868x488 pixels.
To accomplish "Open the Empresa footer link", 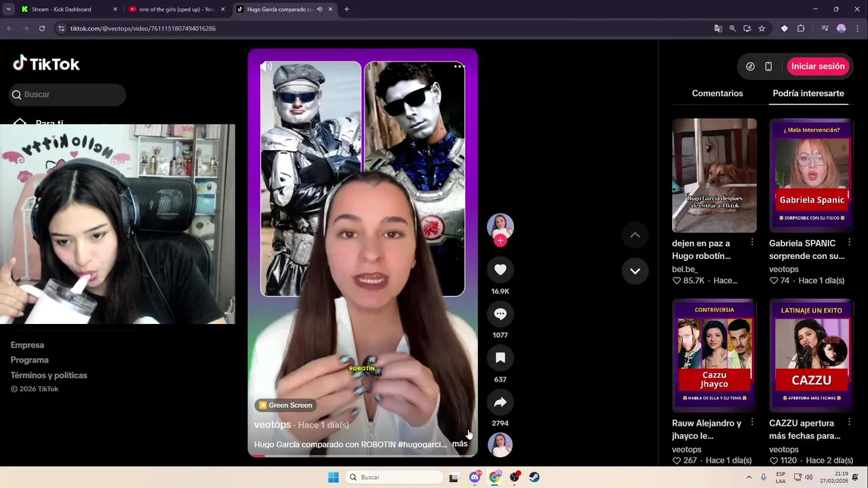I will click(27, 345).
